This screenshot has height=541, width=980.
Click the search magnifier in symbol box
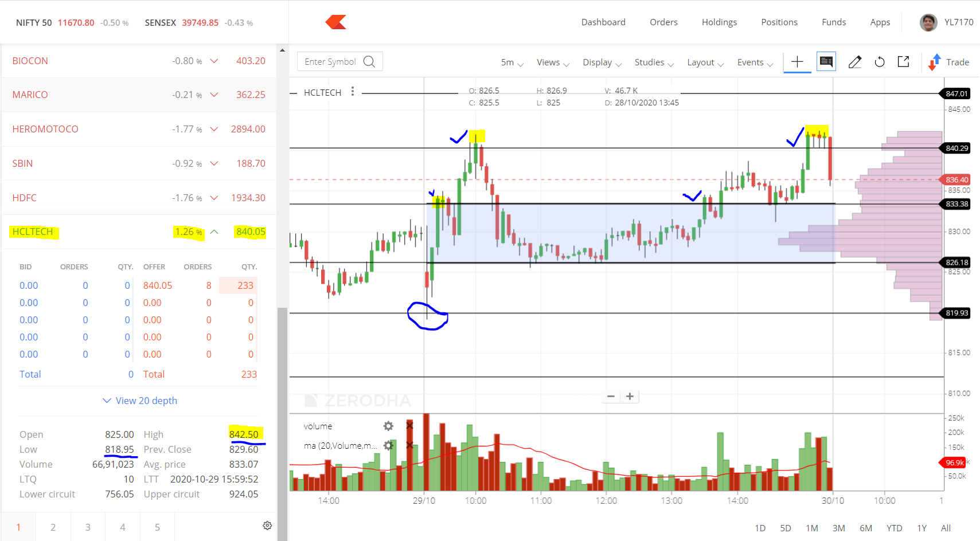(x=369, y=61)
